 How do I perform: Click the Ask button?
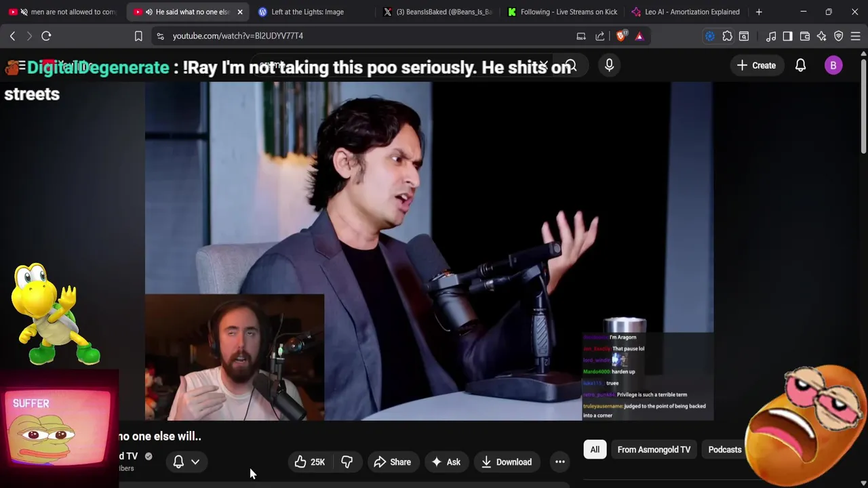tap(446, 462)
